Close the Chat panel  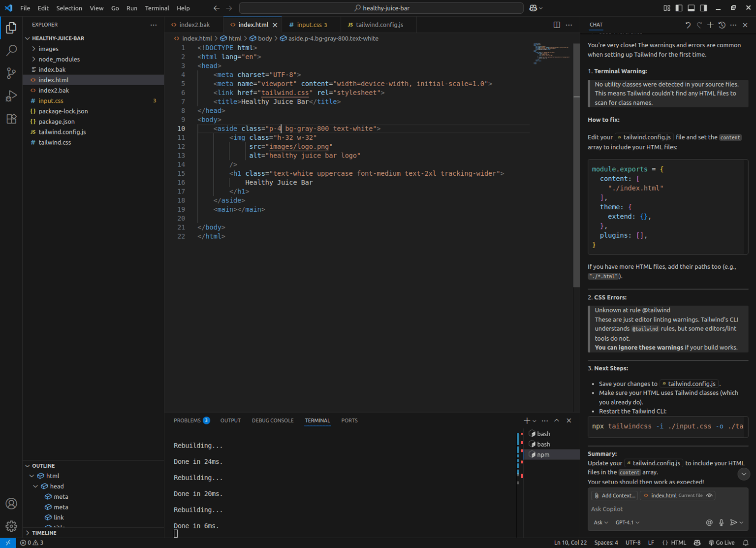pyautogui.click(x=745, y=25)
